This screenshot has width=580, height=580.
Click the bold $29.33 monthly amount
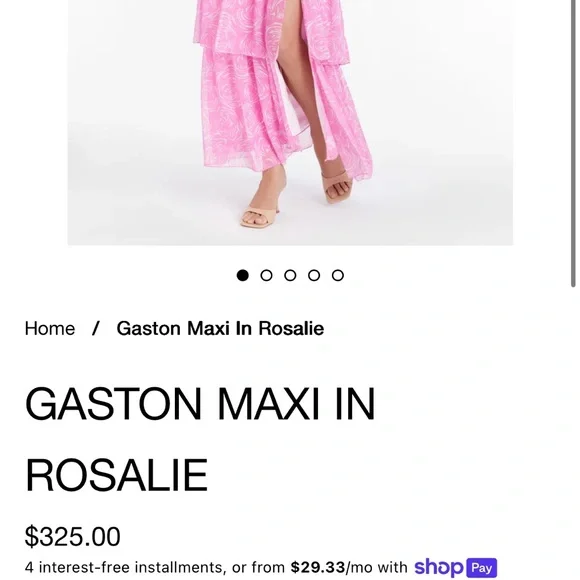tap(318, 567)
